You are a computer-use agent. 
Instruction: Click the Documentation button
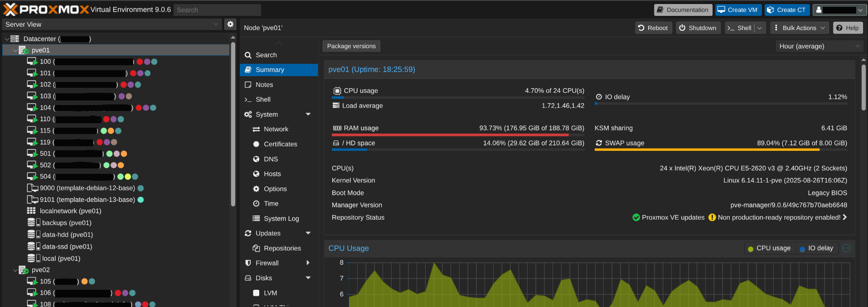(683, 10)
